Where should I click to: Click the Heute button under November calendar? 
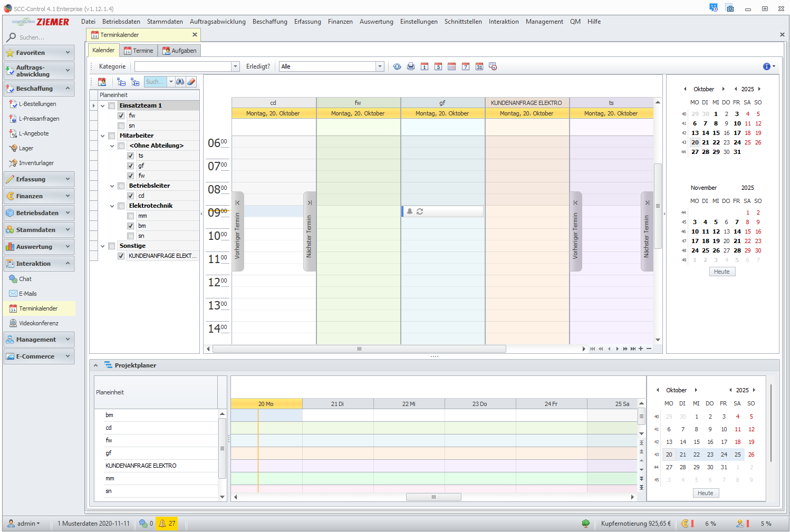tap(721, 272)
